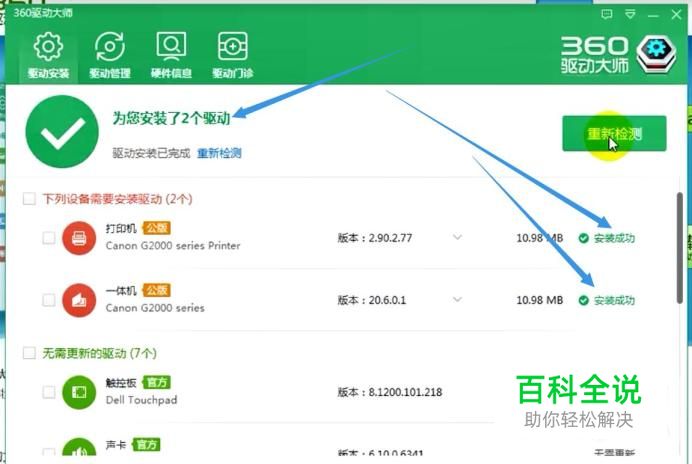Select the Canon G2000 series Printer text
This screenshot has height=464, width=692.
click(x=173, y=246)
